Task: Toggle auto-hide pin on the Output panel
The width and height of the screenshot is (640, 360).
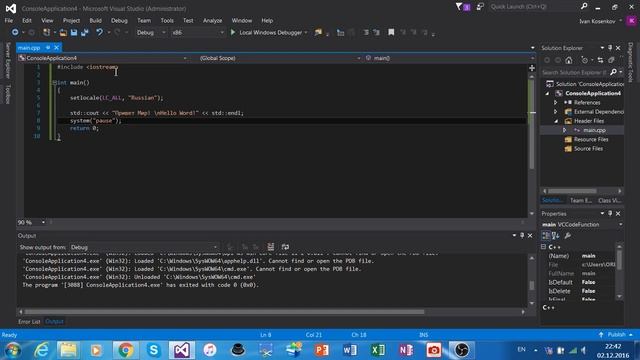Action: tap(522, 236)
